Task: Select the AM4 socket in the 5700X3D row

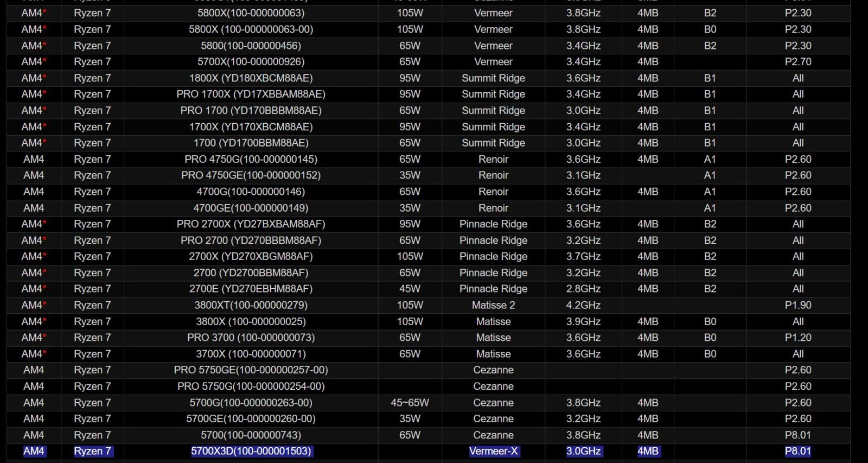Action: [x=34, y=451]
